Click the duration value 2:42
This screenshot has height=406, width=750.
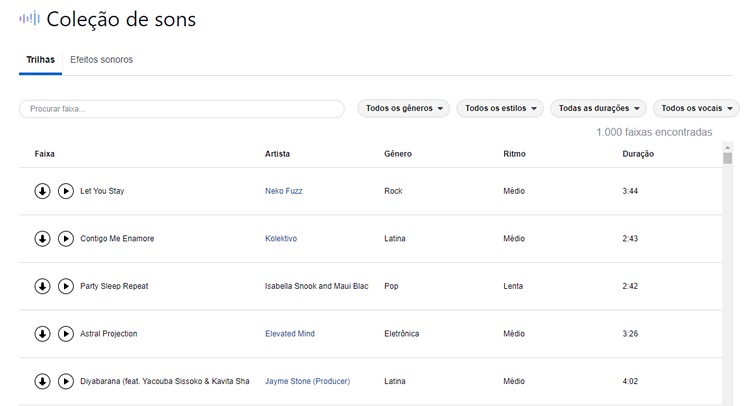pos(630,286)
